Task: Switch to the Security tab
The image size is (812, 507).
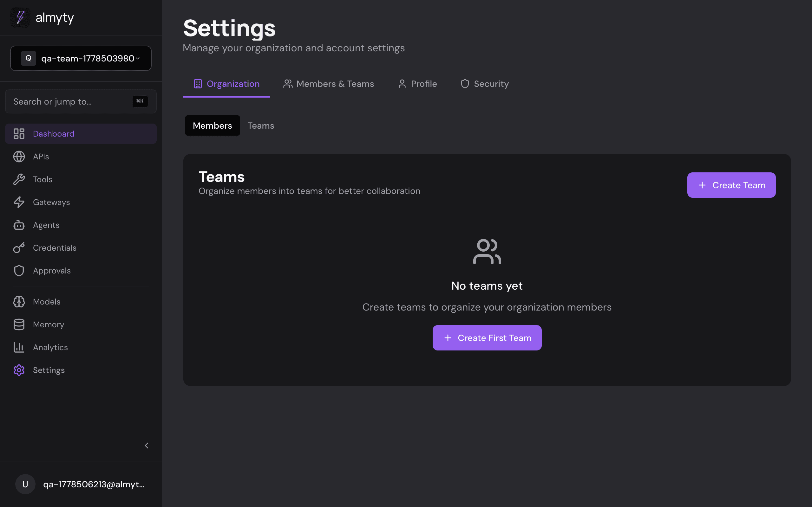Action: click(x=485, y=84)
